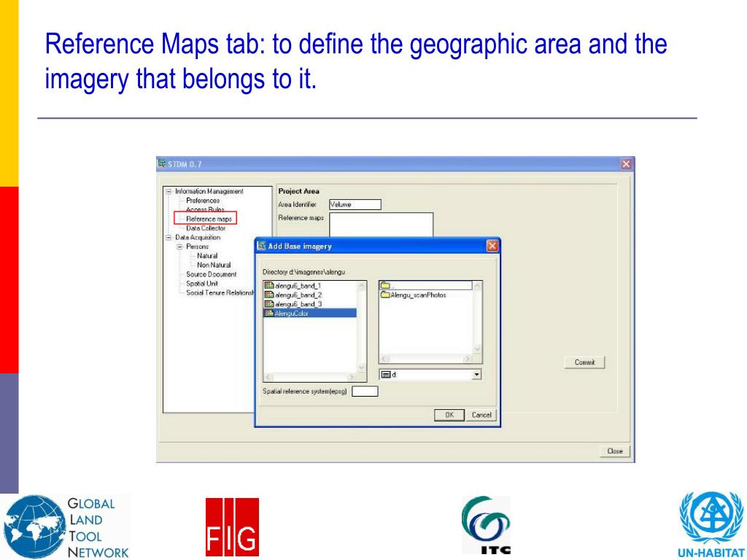The width and height of the screenshot is (747, 560).
Task: Collapse the Data Acquisition tree node
Action: pos(169,238)
